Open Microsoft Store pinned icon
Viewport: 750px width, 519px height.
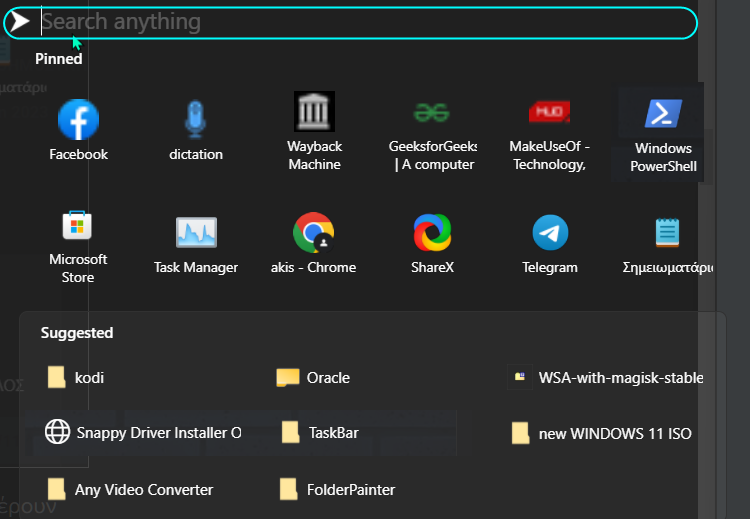click(77, 225)
